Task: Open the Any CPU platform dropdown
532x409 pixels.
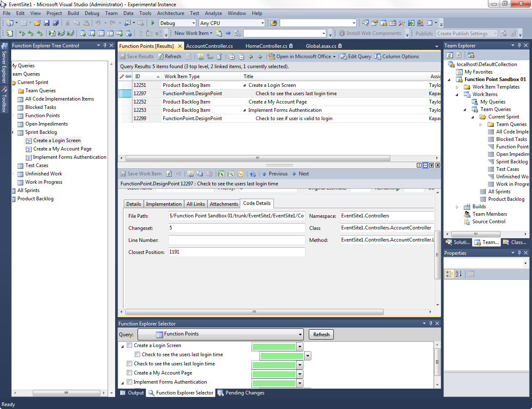Action: (262, 23)
